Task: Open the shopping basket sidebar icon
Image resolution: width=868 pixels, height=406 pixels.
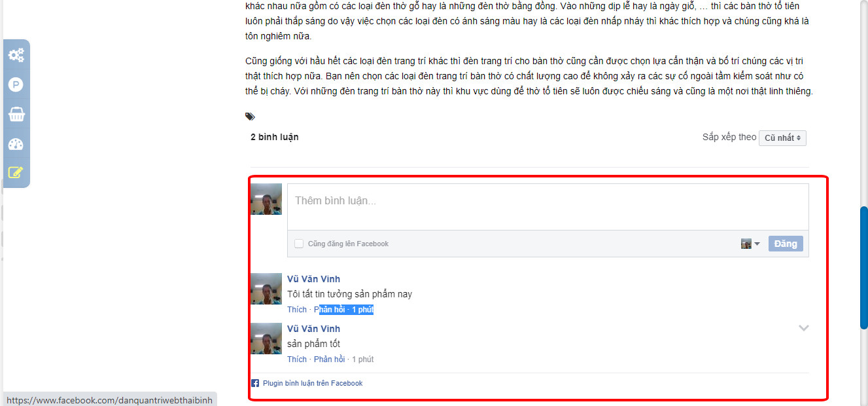Action: click(16, 115)
